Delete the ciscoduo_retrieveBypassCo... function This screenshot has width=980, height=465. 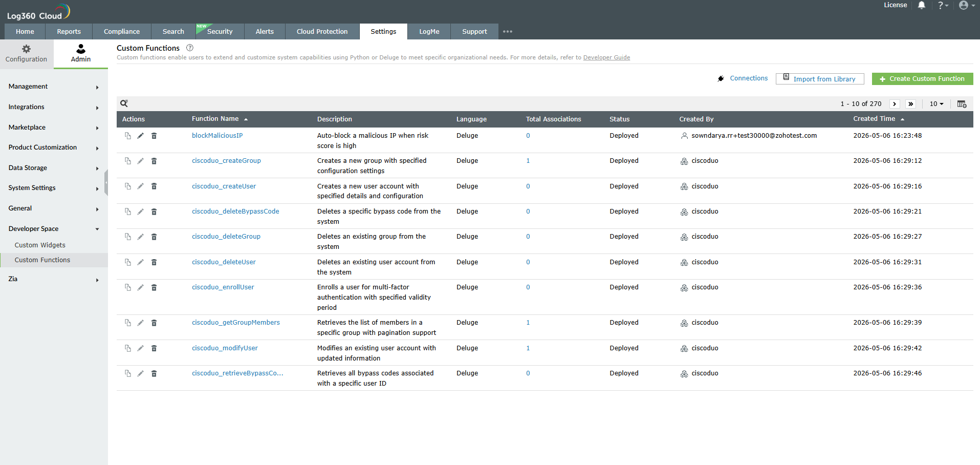coord(154,373)
